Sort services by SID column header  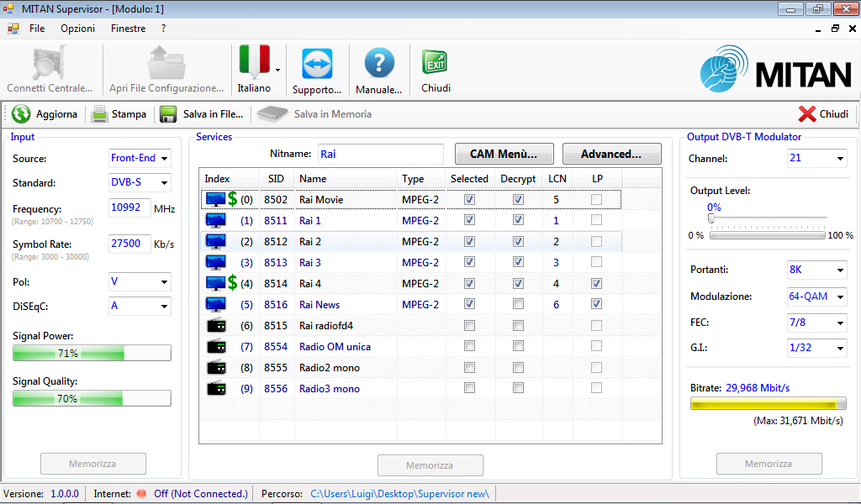pyautogui.click(x=277, y=179)
